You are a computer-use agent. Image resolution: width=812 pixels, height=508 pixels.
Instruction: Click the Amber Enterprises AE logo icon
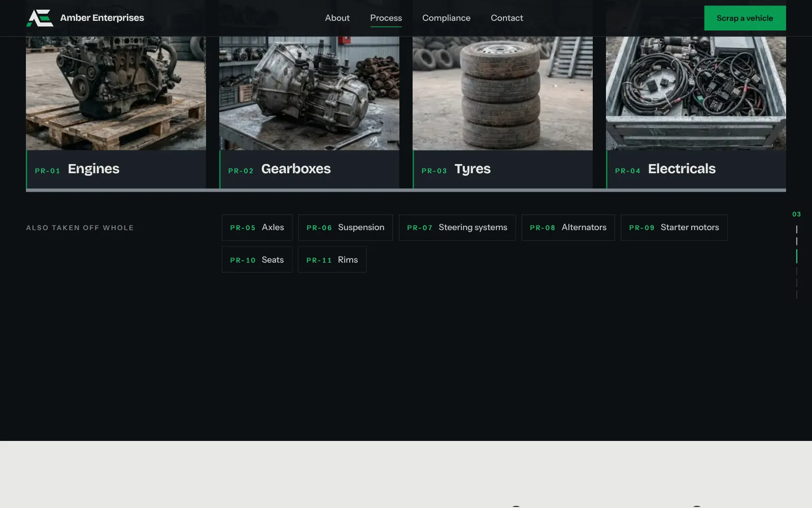pos(40,18)
